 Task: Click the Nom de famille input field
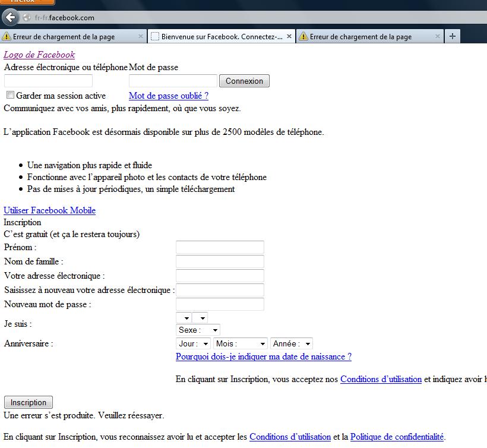tap(220, 261)
